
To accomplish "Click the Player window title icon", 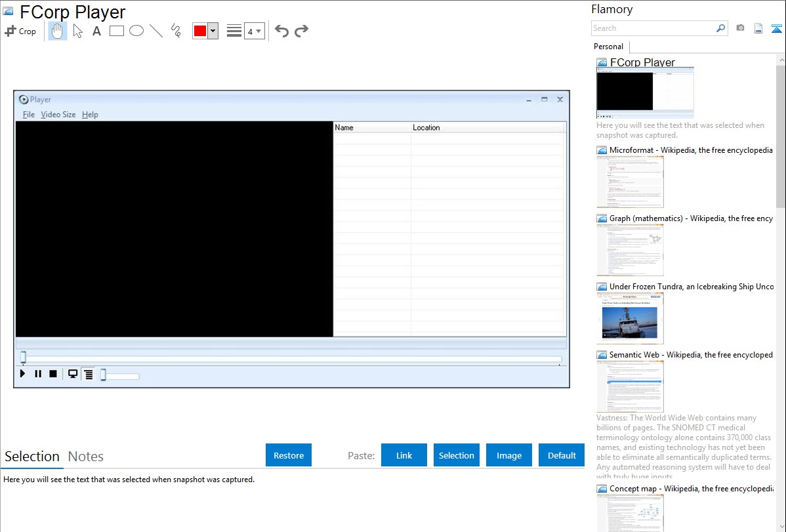I will [x=24, y=99].
